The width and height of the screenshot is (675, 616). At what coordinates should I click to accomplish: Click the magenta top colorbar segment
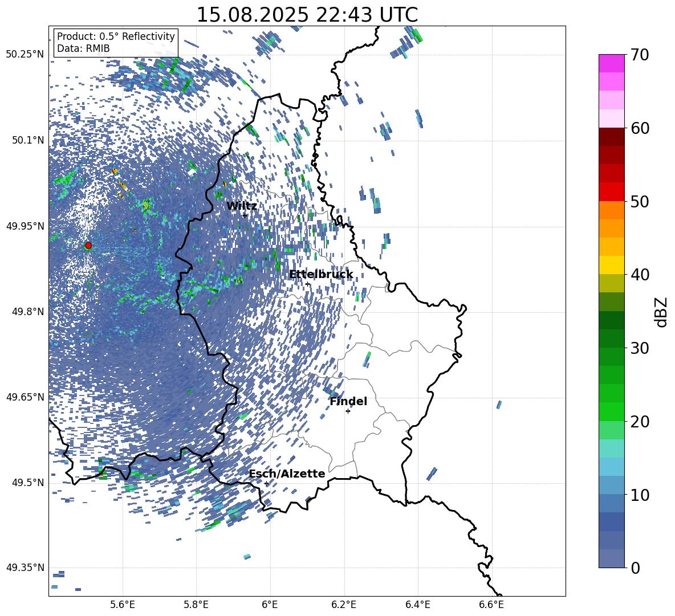[x=611, y=63]
